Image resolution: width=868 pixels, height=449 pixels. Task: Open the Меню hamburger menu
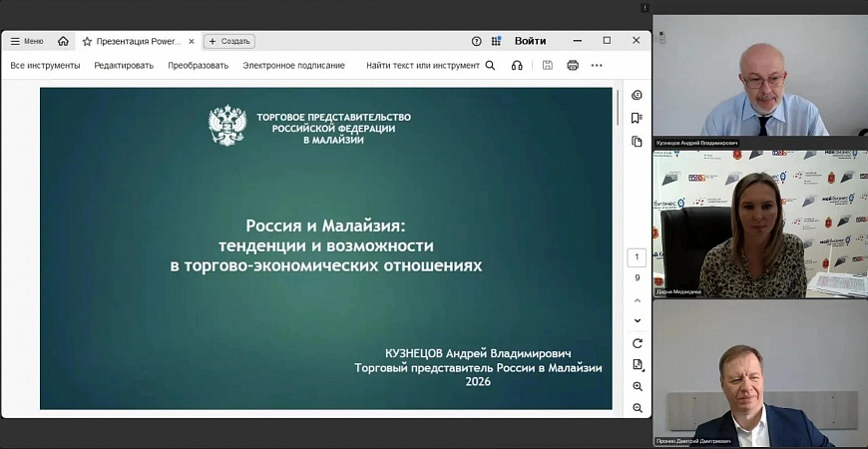tap(27, 41)
